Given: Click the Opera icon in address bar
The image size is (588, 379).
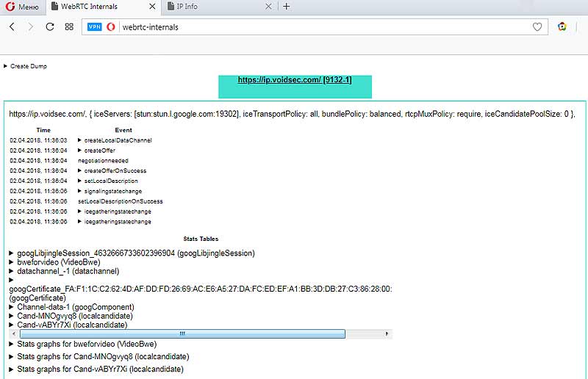Looking at the screenshot, I should pos(111,27).
